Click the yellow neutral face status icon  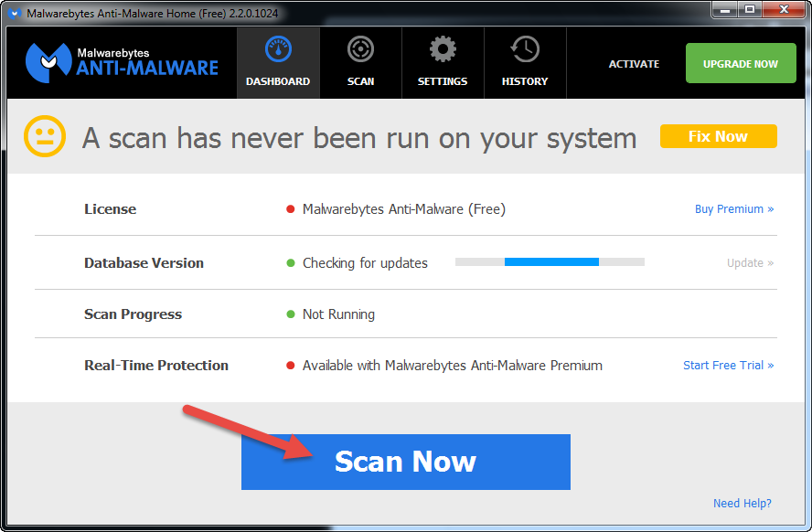click(45, 136)
